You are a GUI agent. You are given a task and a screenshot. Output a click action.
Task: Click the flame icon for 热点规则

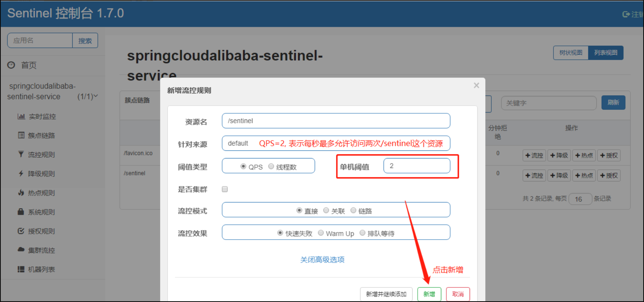tap(21, 193)
